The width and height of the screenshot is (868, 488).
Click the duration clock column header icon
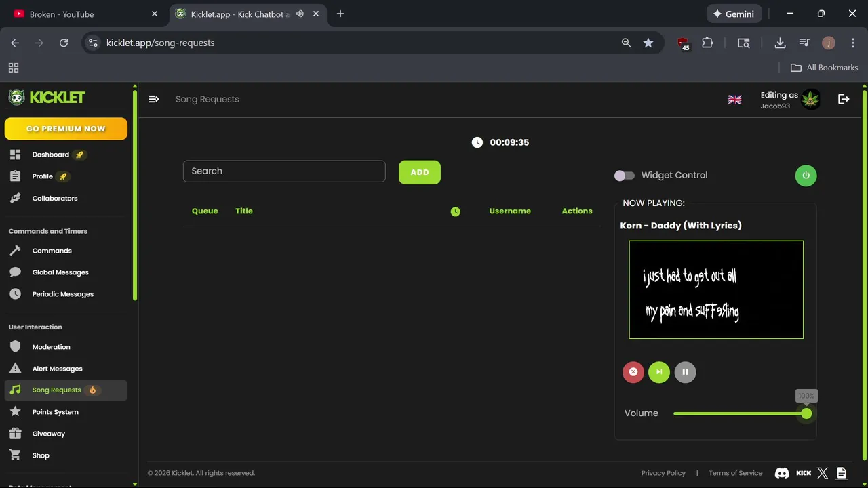click(x=456, y=211)
